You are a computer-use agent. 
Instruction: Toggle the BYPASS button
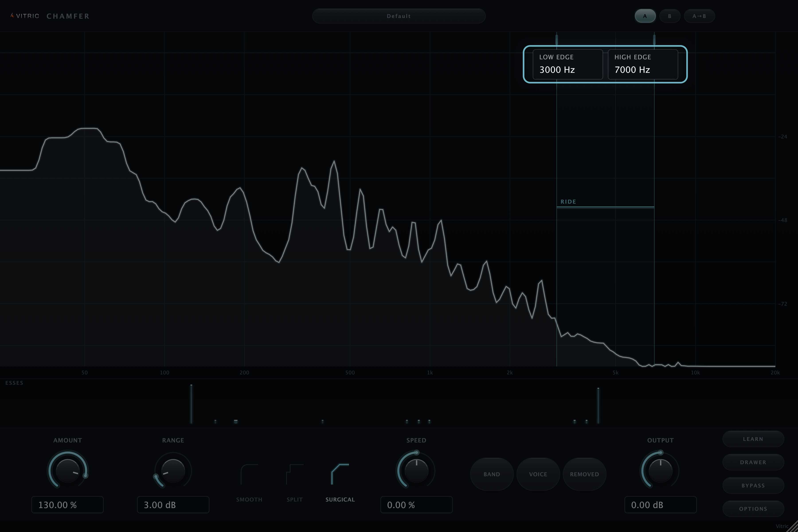(753, 485)
